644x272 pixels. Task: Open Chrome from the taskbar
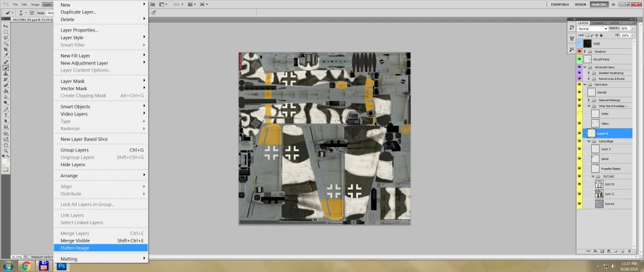pyautogui.click(x=26, y=266)
